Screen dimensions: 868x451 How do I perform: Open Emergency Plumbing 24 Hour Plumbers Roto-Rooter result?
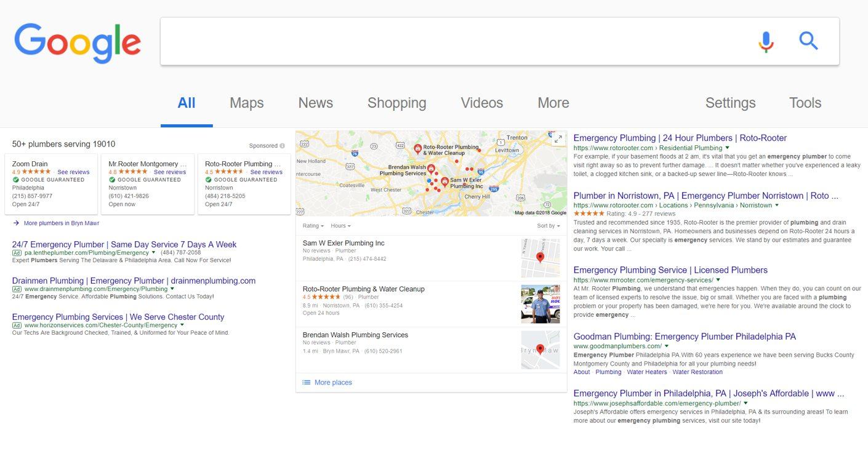680,138
